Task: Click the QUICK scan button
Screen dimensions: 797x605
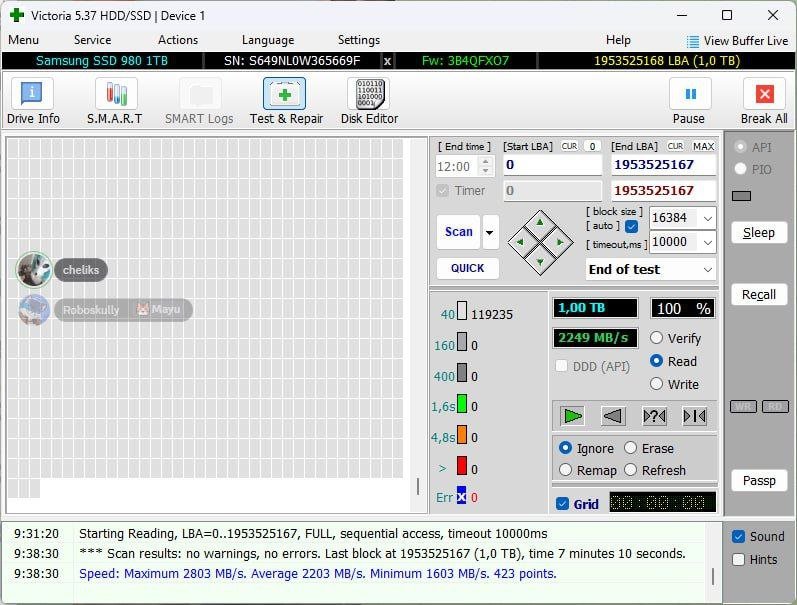Action: coord(467,268)
